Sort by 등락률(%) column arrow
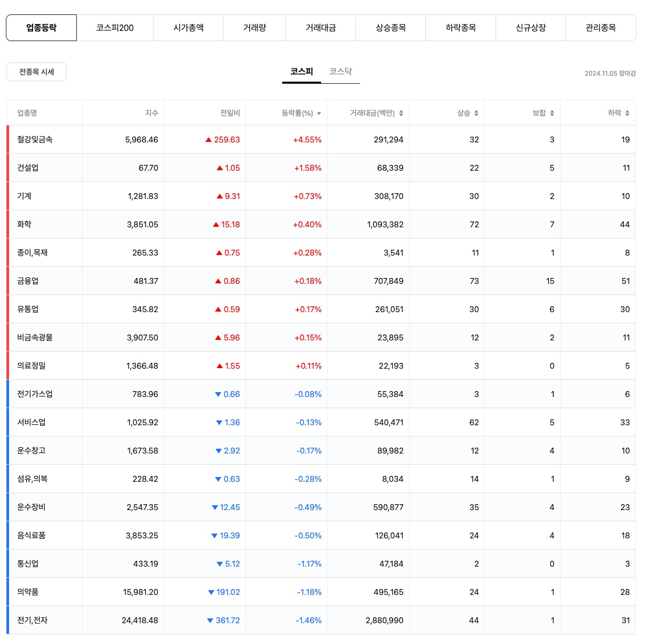This screenshot has width=646, height=644. pos(319,113)
